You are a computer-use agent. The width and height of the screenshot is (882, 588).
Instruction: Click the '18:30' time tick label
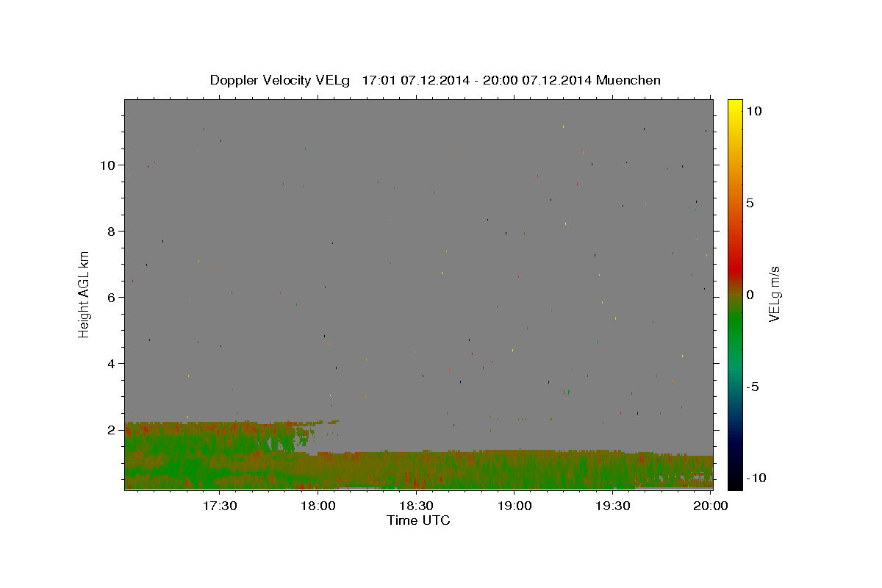417,506
